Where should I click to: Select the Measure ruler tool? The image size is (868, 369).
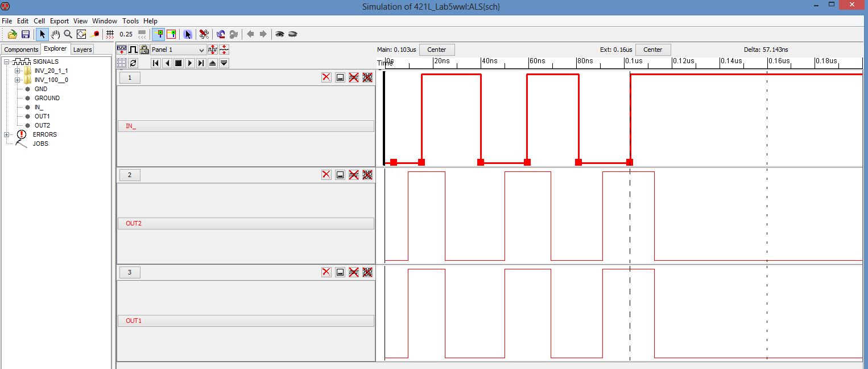coord(94,34)
